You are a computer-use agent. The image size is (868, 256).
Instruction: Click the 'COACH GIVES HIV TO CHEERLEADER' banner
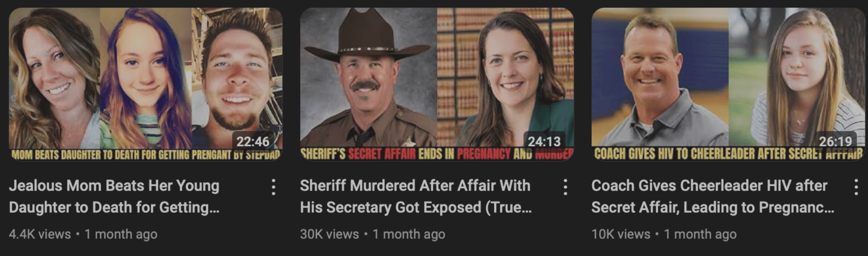729,154
